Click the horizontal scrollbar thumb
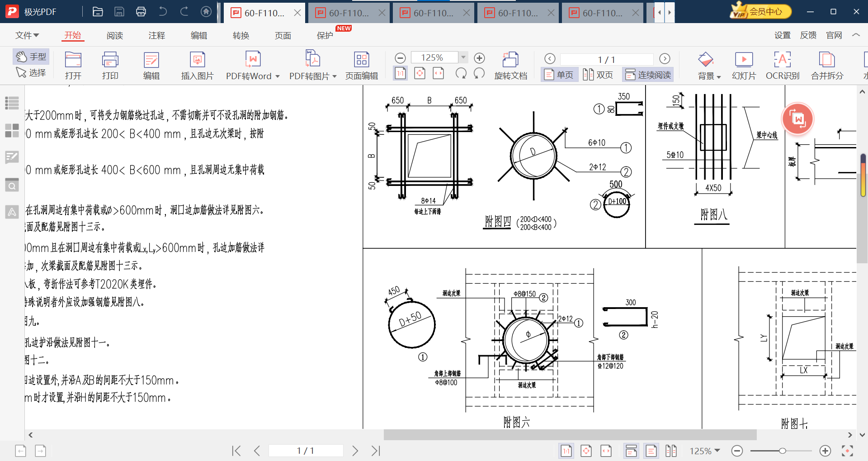 (x=570, y=435)
